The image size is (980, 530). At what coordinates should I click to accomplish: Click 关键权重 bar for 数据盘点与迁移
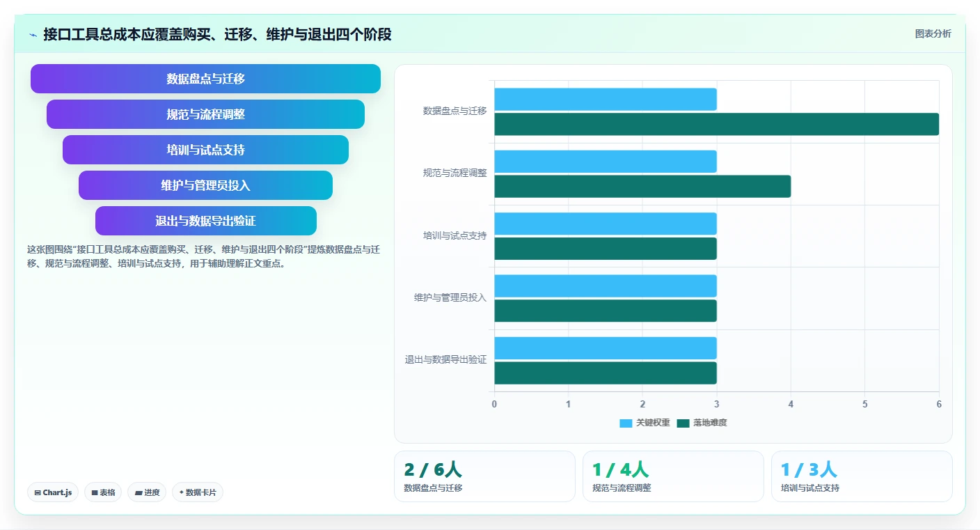coord(606,99)
